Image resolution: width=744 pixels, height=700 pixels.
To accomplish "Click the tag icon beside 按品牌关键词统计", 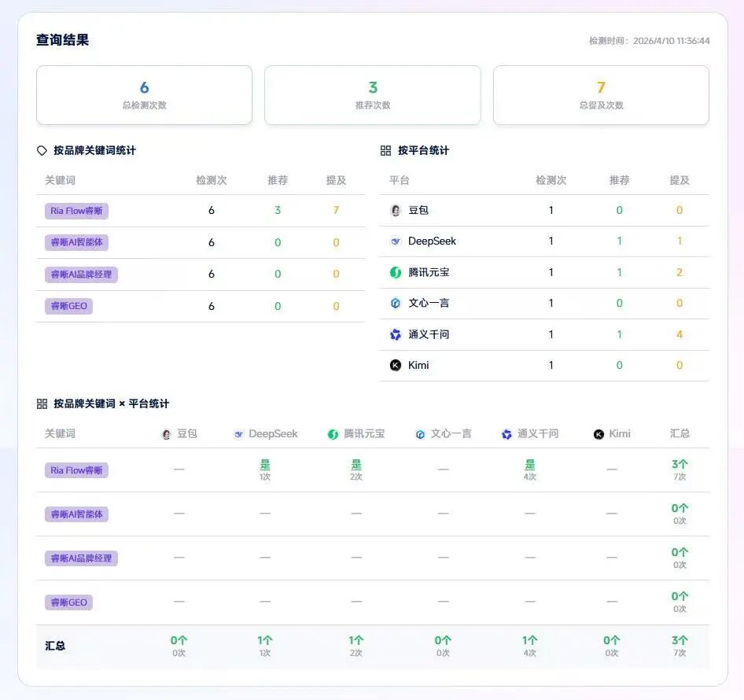I will coord(42,150).
